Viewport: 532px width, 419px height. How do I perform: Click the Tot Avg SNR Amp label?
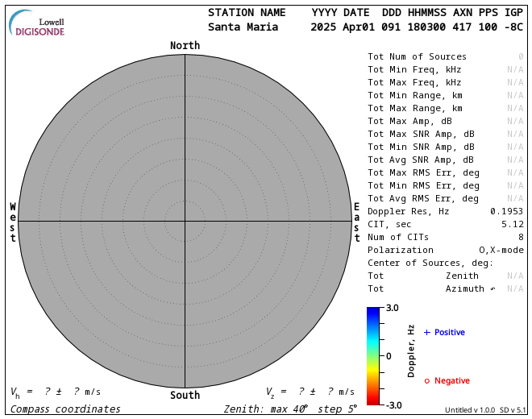421,160
